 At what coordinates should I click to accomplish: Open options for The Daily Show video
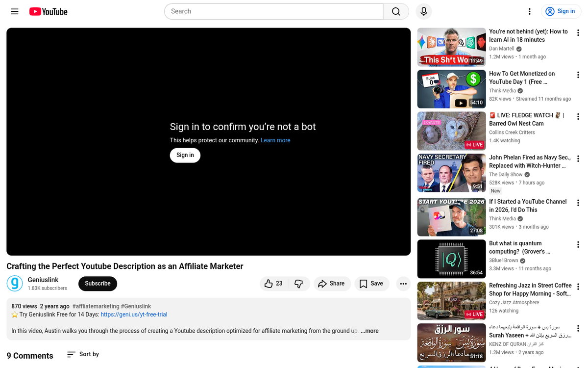578,159
